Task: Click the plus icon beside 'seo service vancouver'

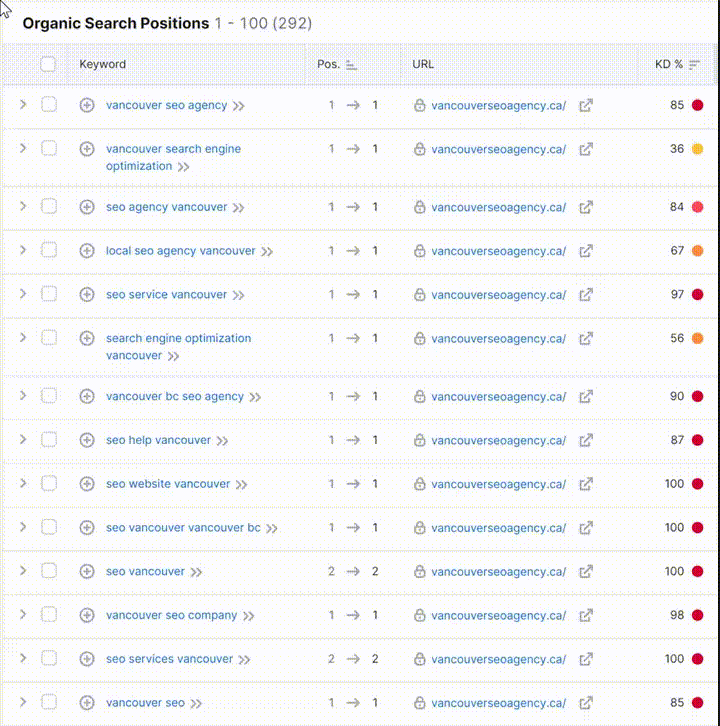Action: point(87,294)
